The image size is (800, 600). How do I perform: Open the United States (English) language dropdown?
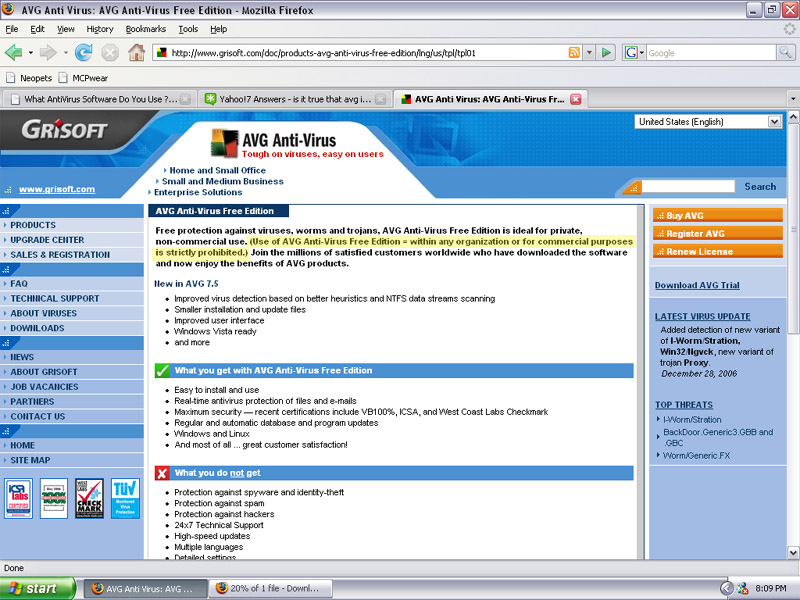point(708,121)
